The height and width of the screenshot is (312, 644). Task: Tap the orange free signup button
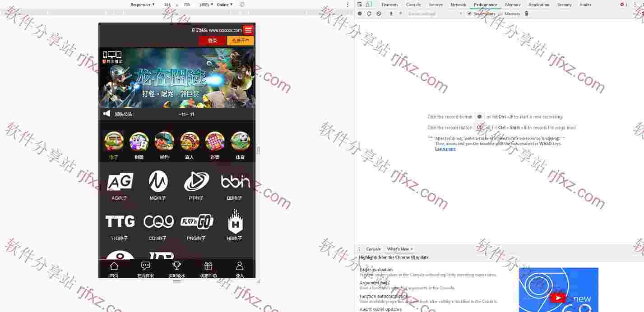[241, 41]
